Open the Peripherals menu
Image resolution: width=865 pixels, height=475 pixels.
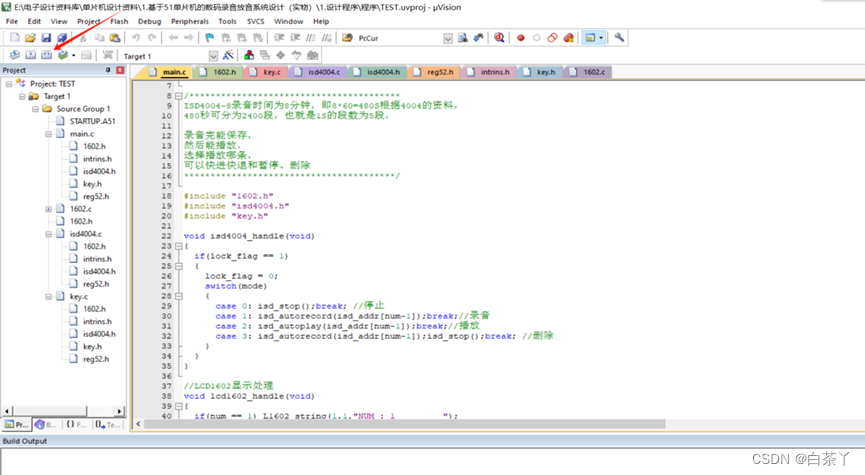[190, 21]
